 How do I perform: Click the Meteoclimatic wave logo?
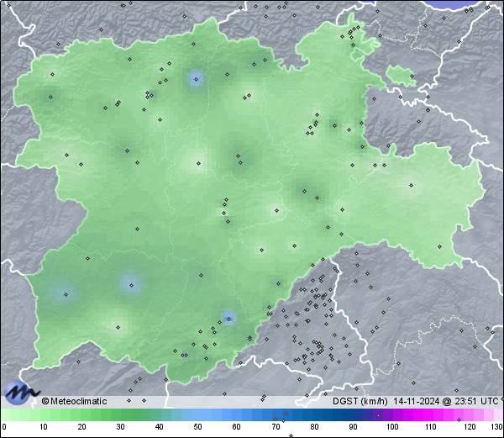point(22,393)
